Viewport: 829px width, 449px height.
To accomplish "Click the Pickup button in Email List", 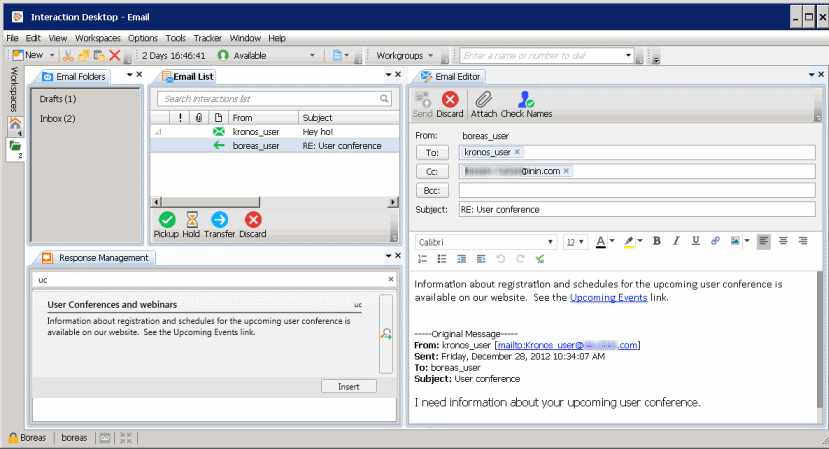I will click(166, 220).
